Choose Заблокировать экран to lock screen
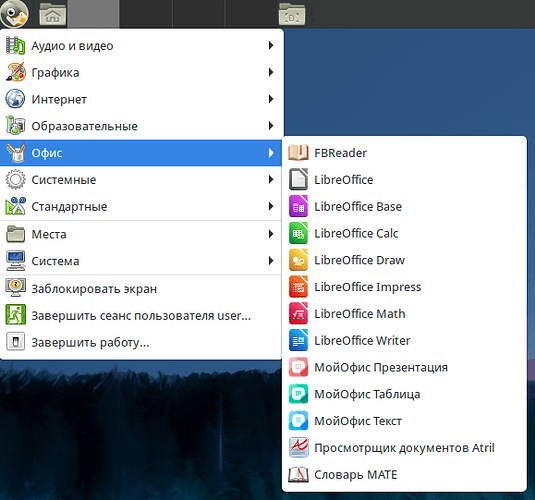The image size is (535, 500). 141,289
